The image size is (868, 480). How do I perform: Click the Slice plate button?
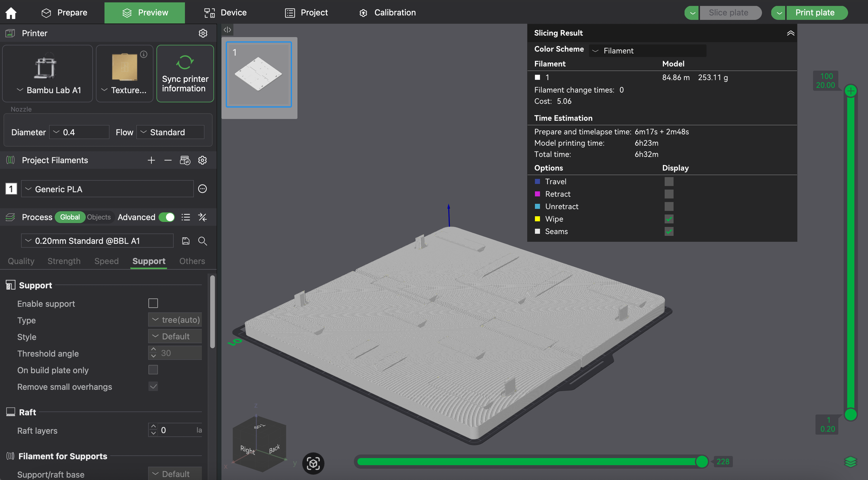click(x=731, y=13)
